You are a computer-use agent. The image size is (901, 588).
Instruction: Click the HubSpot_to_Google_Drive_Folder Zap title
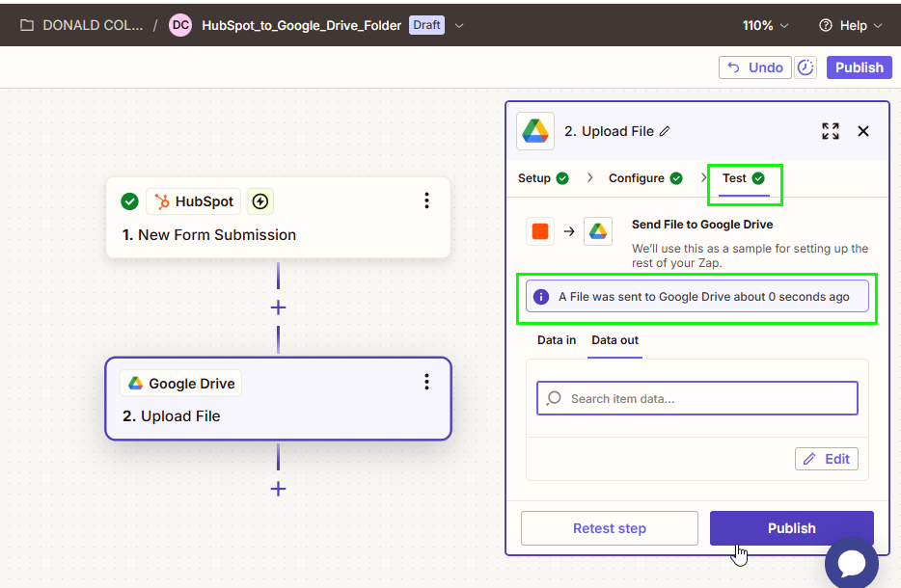point(301,25)
